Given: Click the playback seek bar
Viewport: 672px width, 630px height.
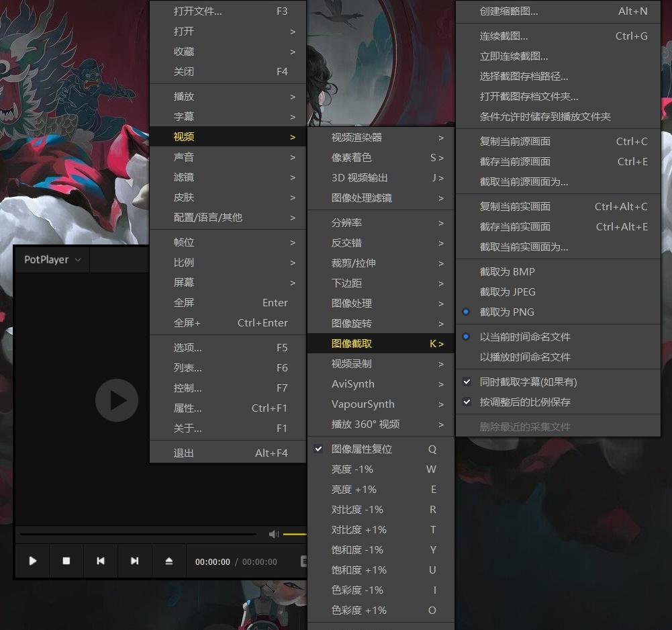Looking at the screenshot, I should 138,535.
